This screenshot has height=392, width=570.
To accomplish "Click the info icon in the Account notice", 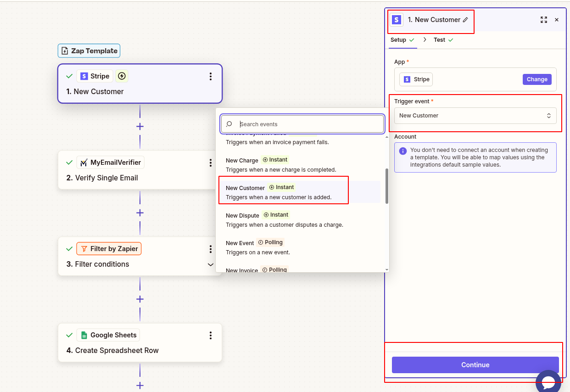I will 402,150.
